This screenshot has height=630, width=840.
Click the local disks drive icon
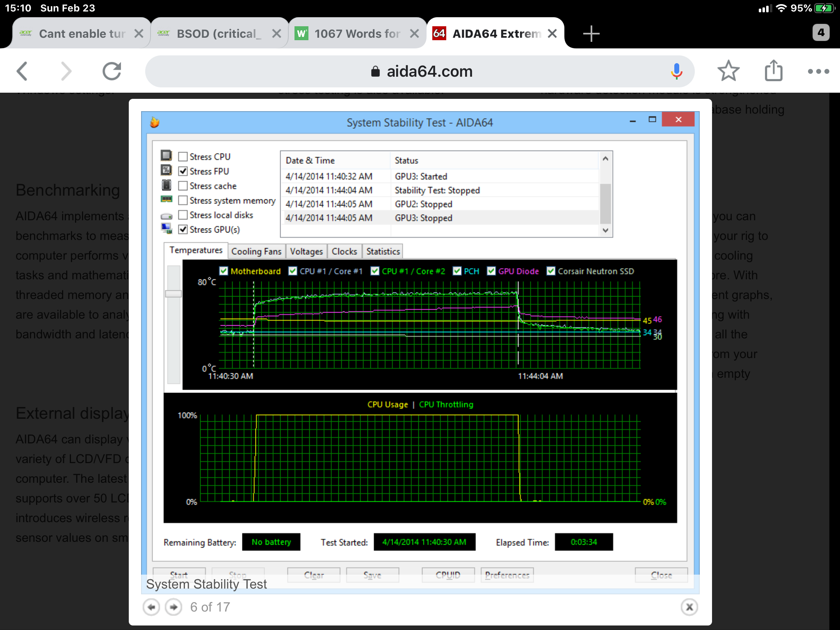166,216
